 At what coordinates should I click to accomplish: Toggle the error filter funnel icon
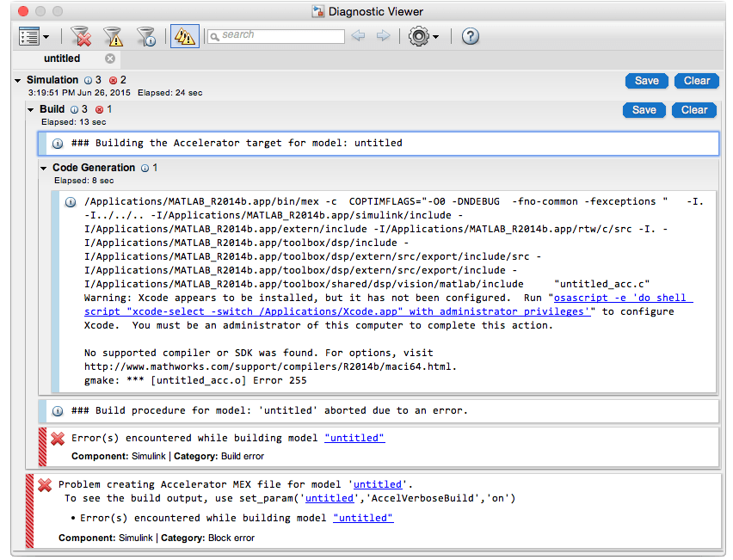(82, 36)
